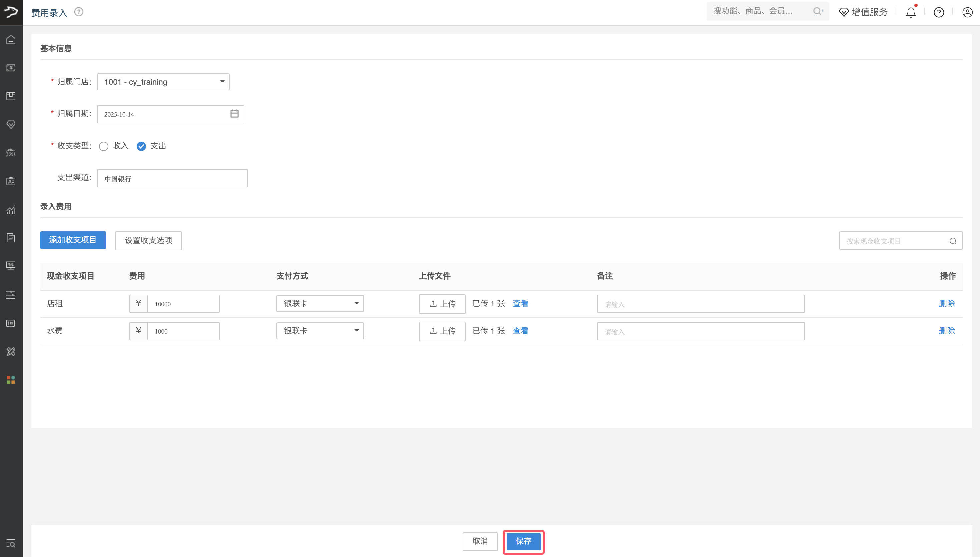The height and width of the screenshot is (557, 980).
Task: Click the 查看 link for 店租 uploads
Action: 520,303
